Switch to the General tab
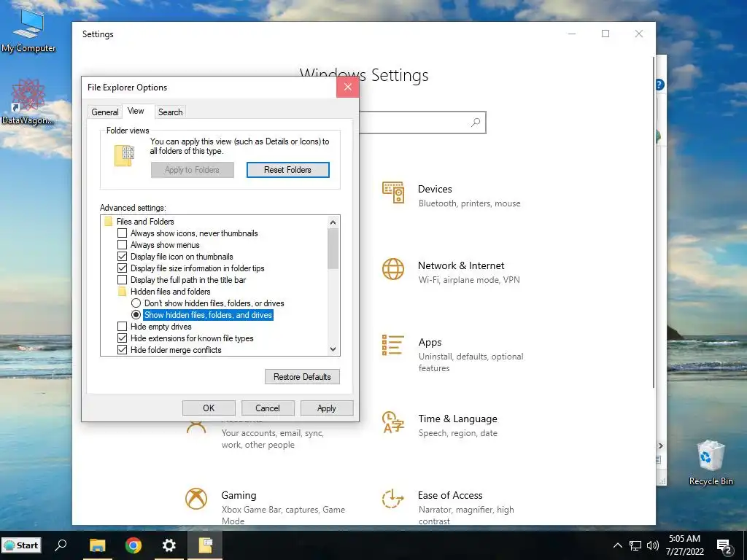This screenshot has height=560, width=747. tap(105, 112)
